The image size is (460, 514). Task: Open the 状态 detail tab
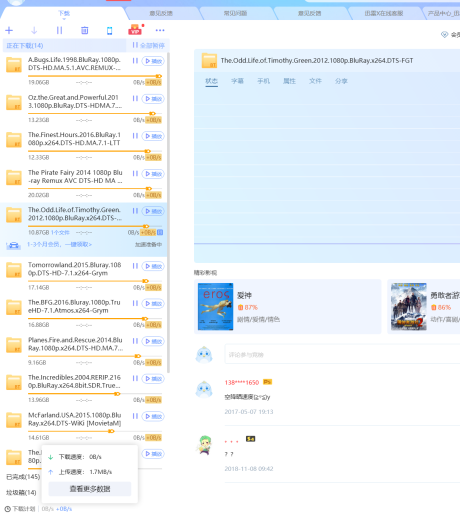point(211,81)
